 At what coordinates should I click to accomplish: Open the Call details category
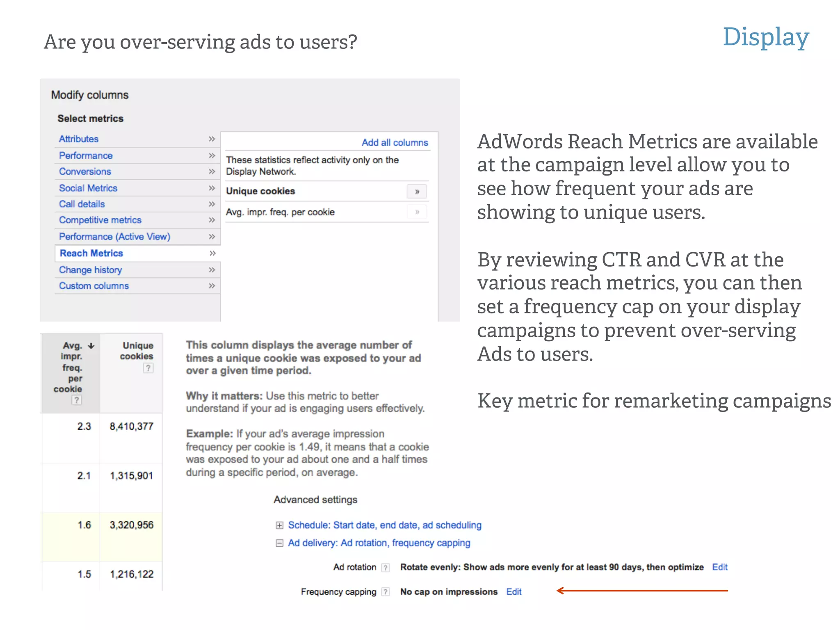(82, 204)
